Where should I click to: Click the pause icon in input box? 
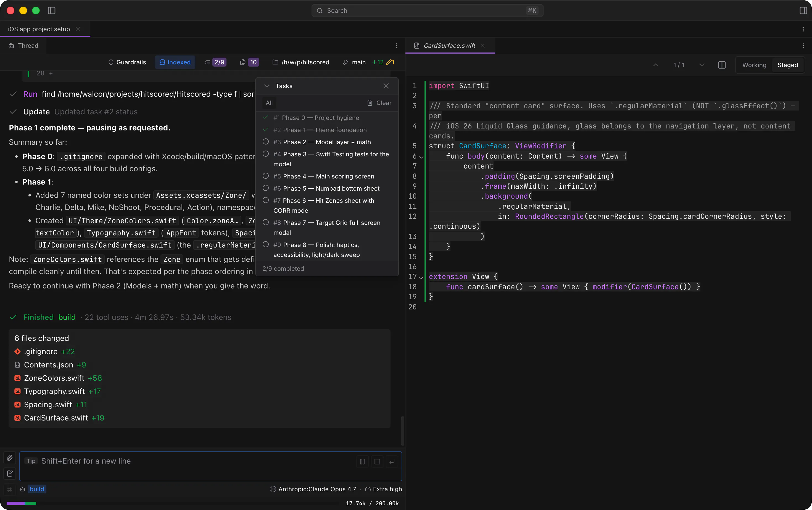pyautogui.click(x=362, y=461)
